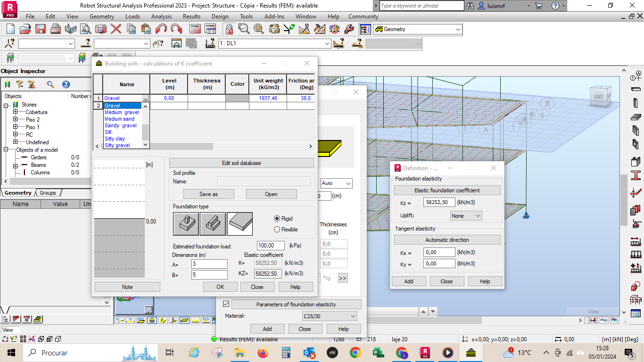Open preferences via the wrench icon
Screen dimensions: 644x362
(x=350, y=29)
